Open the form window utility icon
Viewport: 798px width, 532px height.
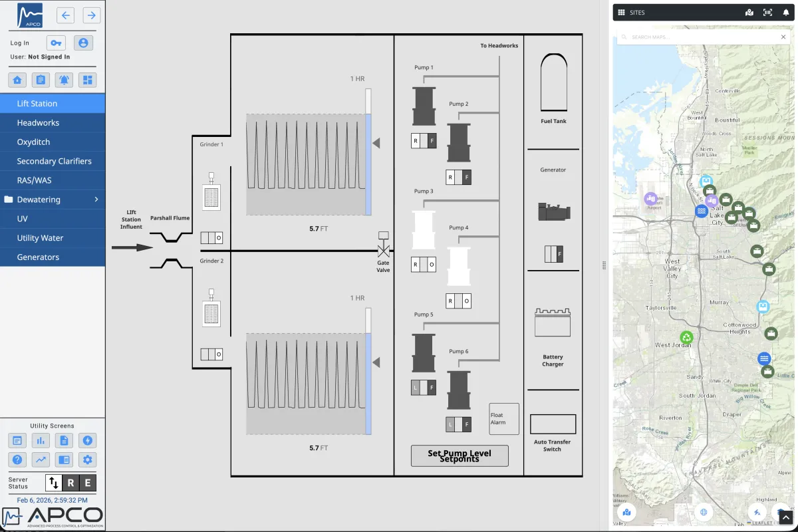[x=17, y=440]
